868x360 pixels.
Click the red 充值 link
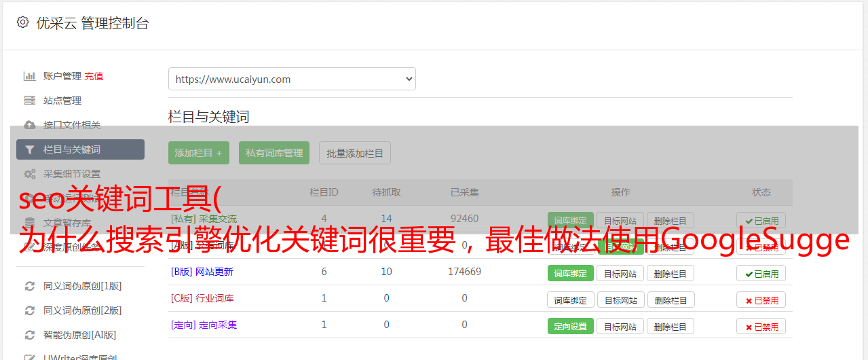click(94, 76)
